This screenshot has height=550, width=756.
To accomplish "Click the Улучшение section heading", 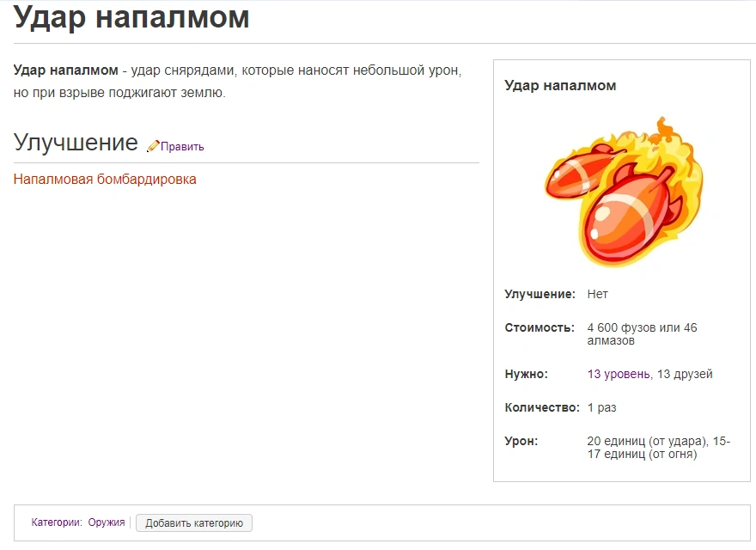I will pyautogui.click(x=76, y=143).
